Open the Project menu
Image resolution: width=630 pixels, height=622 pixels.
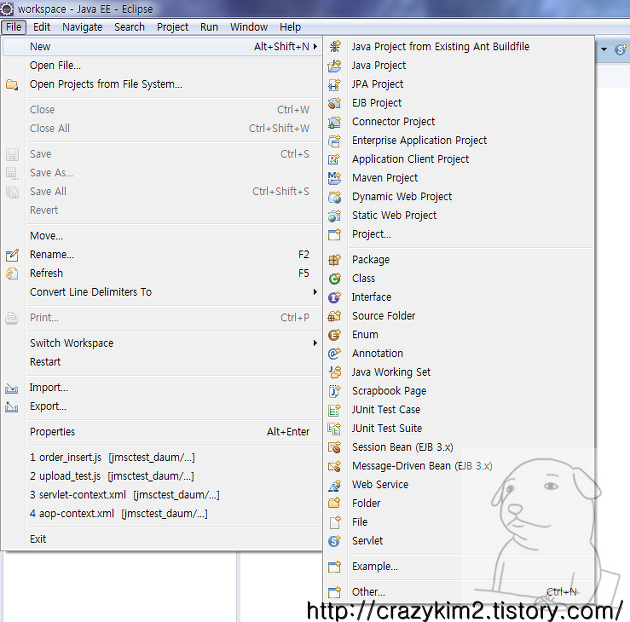[x=172, y=27]
